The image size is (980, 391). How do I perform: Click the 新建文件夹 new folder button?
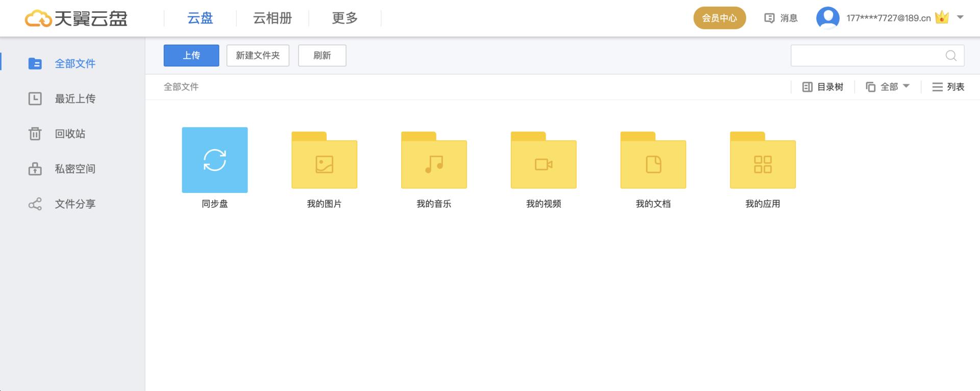point(258,56)
